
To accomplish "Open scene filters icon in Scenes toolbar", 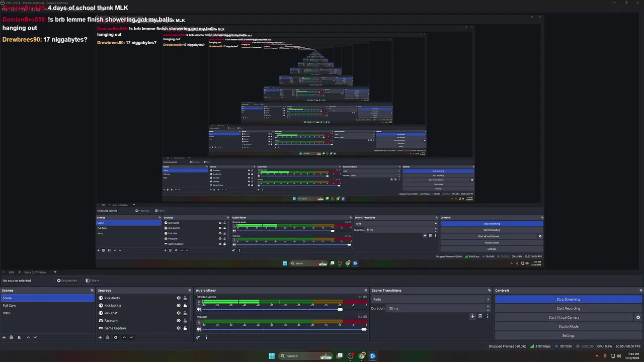I will pyautogui.click(x=20, y=337).
